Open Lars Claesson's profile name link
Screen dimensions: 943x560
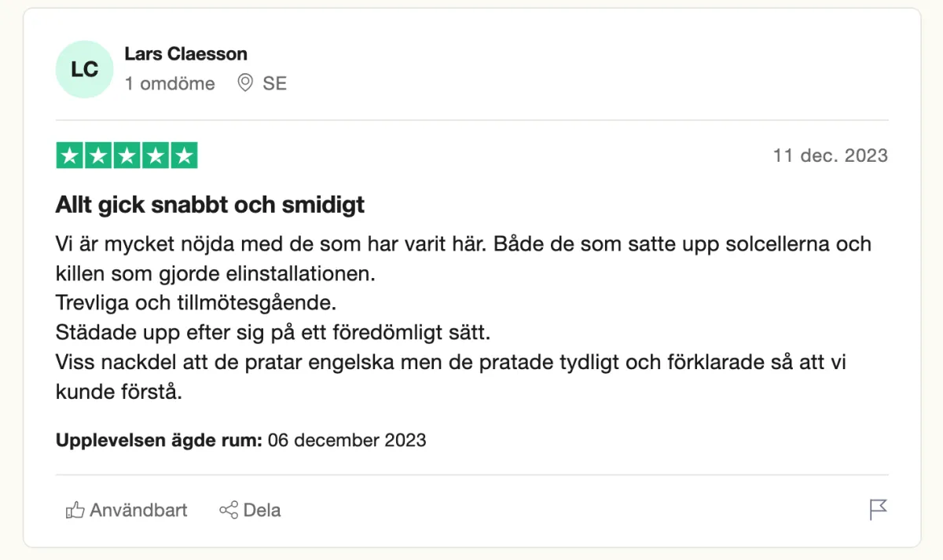185,54
